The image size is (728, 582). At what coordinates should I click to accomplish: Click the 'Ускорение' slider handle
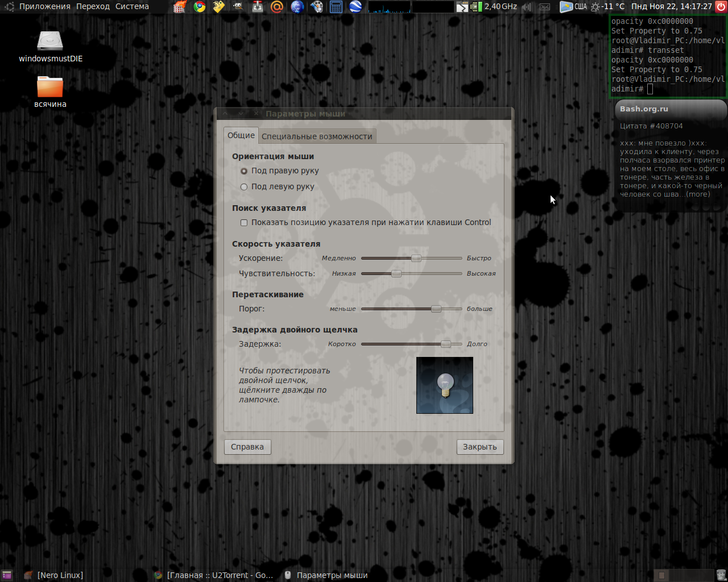pos(416,258)
